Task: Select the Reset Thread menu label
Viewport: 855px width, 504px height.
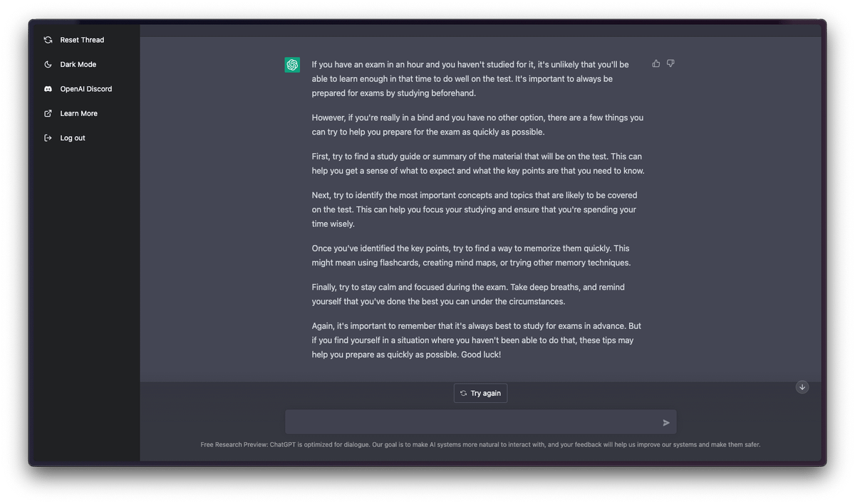Action: tap(82, 40)
